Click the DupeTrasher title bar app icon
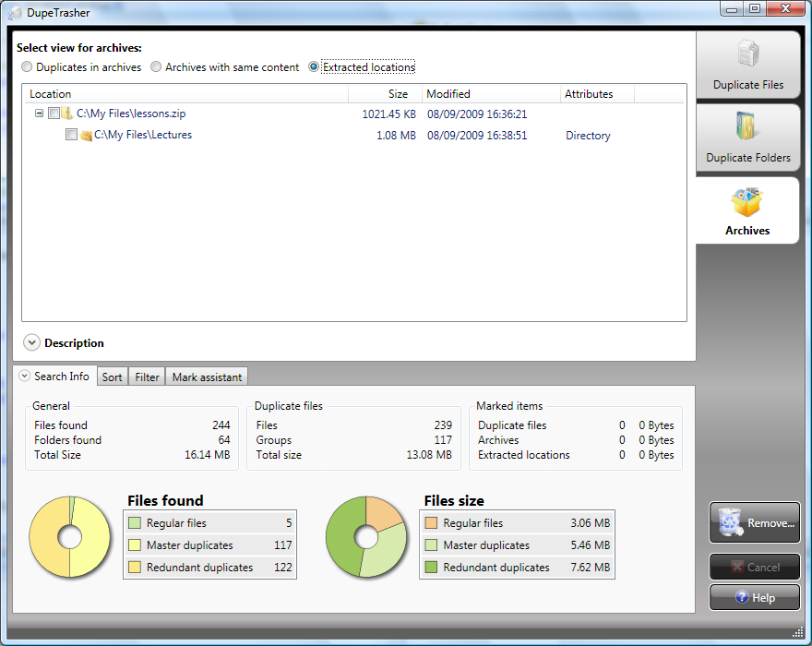 [x=15, y=12]
